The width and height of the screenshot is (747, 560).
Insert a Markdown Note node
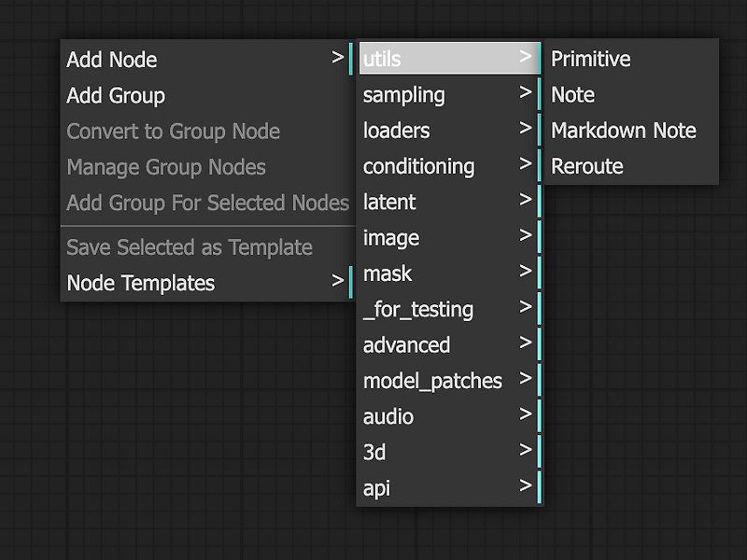point(625,130)
